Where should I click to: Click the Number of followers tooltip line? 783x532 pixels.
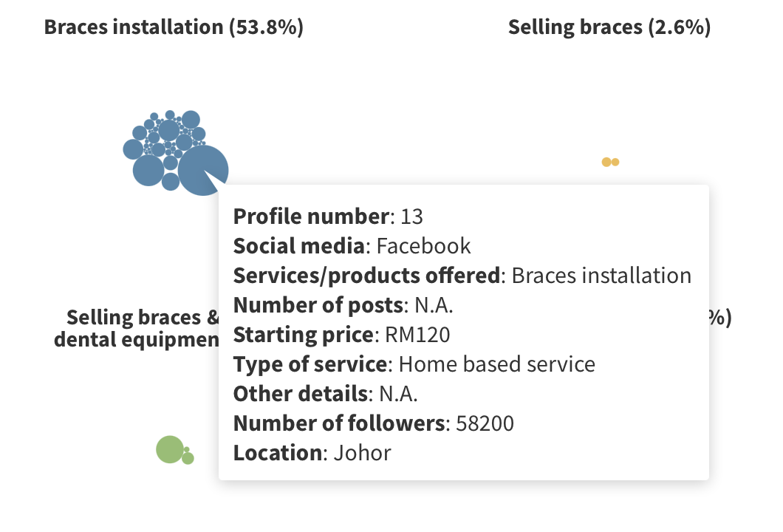[x=373, y=423]
